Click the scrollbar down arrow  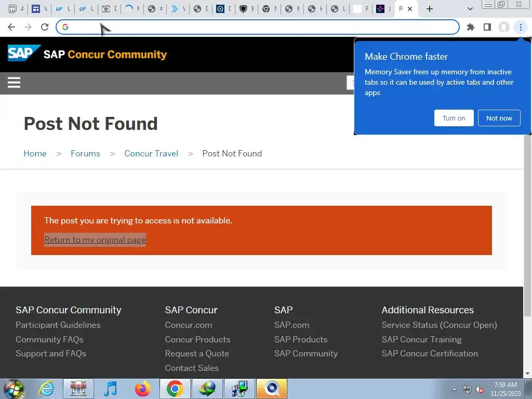click(527, 374)
